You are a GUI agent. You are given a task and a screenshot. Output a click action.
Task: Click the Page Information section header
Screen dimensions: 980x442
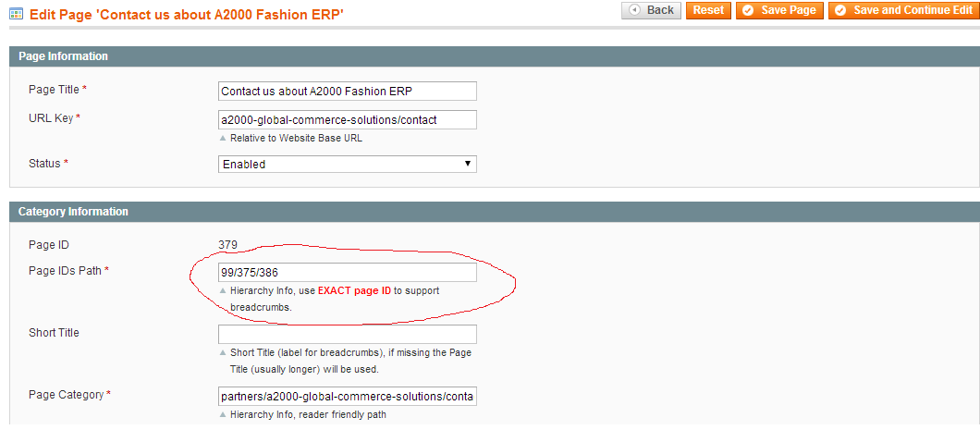(x=495, y=56)
